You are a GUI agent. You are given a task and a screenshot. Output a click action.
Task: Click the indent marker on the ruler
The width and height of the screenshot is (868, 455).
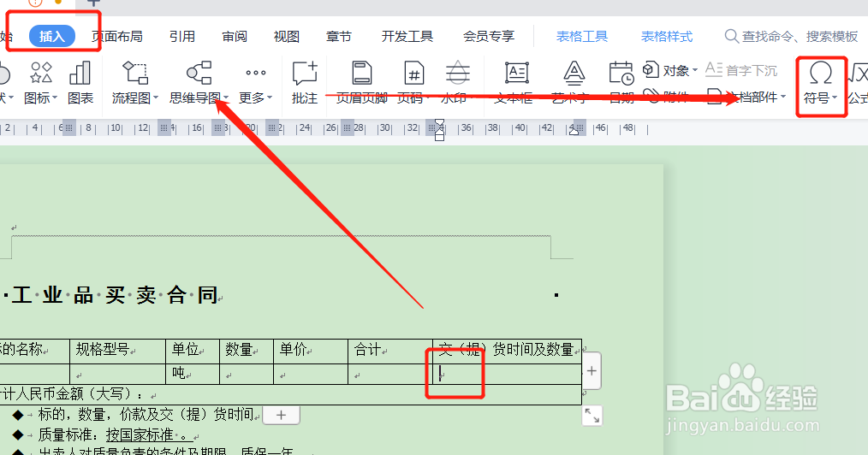[x=439, y=130]
